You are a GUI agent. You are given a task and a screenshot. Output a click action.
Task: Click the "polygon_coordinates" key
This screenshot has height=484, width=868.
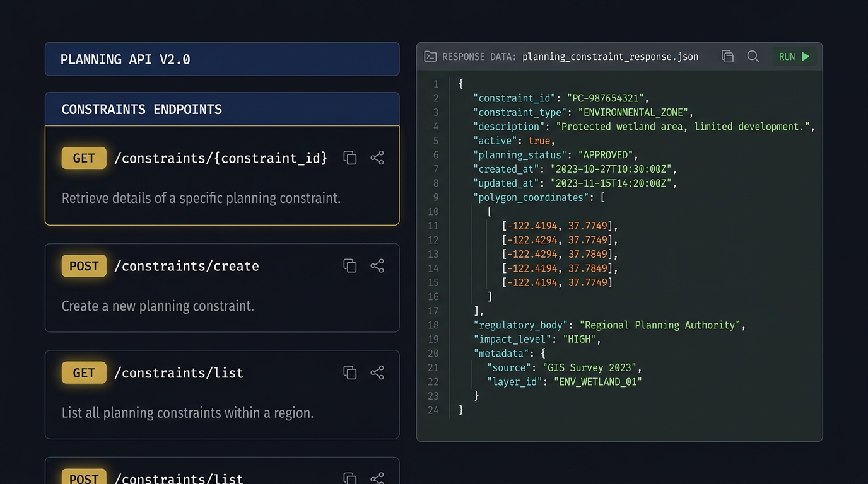click(530, 197)
